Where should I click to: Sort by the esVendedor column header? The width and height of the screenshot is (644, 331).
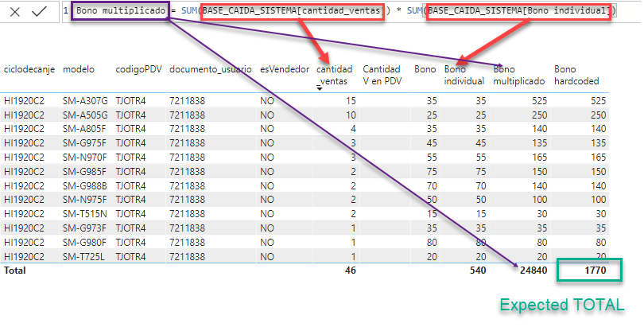point(285,69)
